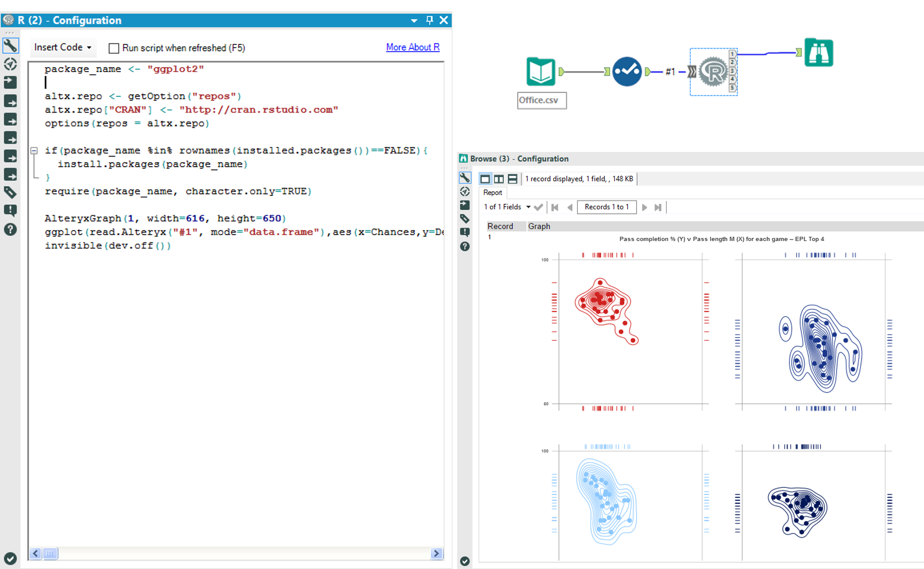Pin the R Configuration window
The height and width of the screenshot is (569, 924).
click(430, 20)
